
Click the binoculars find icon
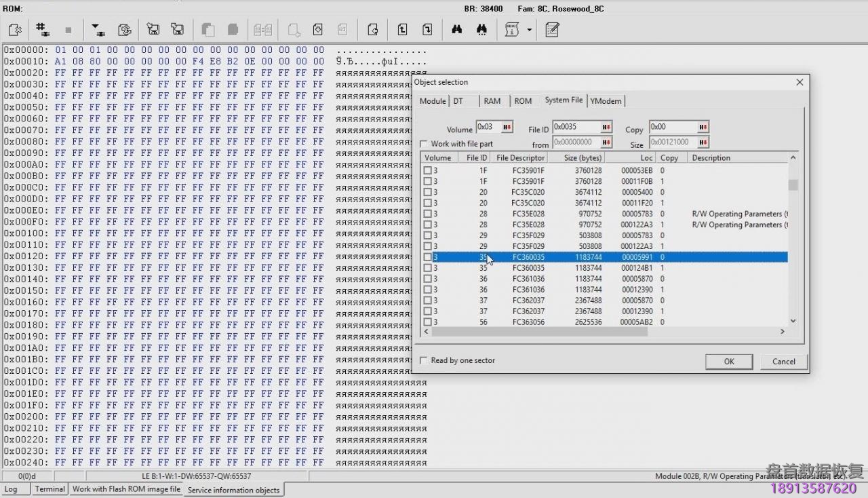457,30
